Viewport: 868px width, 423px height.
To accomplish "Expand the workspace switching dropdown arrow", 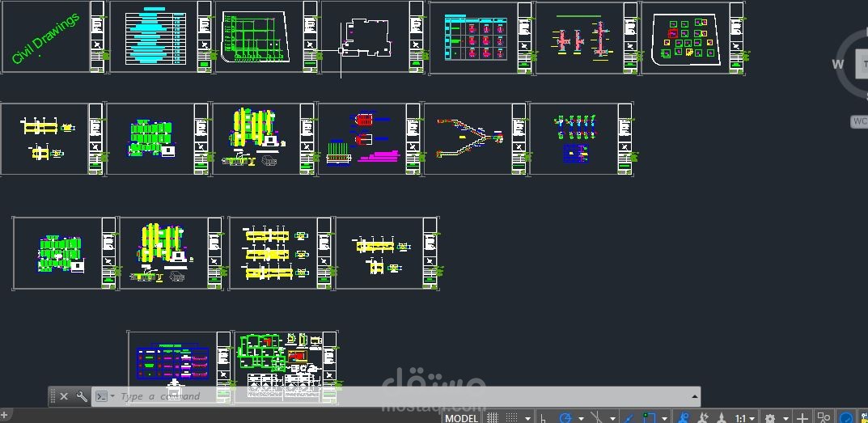I will (x=785, y=419).
